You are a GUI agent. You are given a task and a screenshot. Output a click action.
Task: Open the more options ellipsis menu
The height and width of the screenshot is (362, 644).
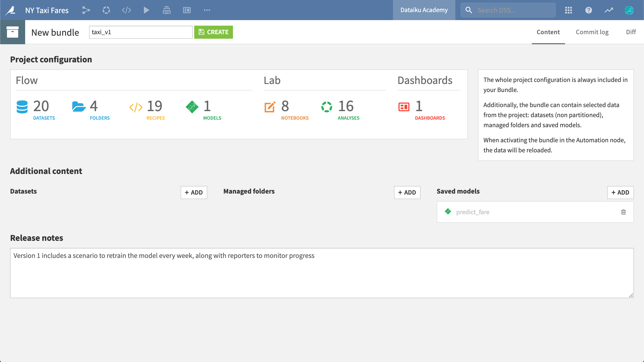[x=207, y=10]
